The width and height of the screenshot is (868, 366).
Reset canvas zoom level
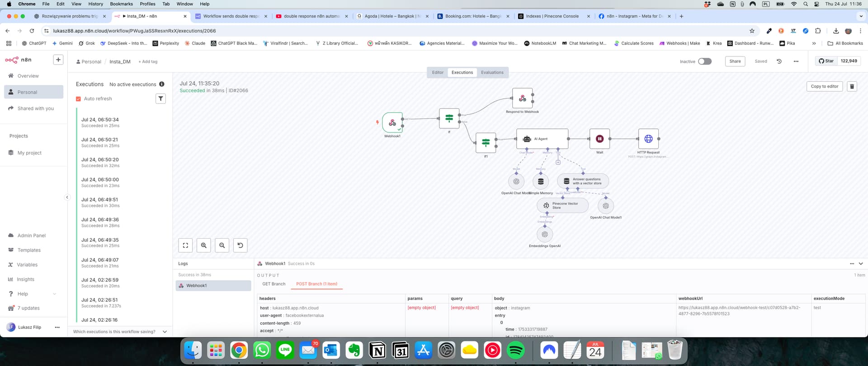pos(240,245)
